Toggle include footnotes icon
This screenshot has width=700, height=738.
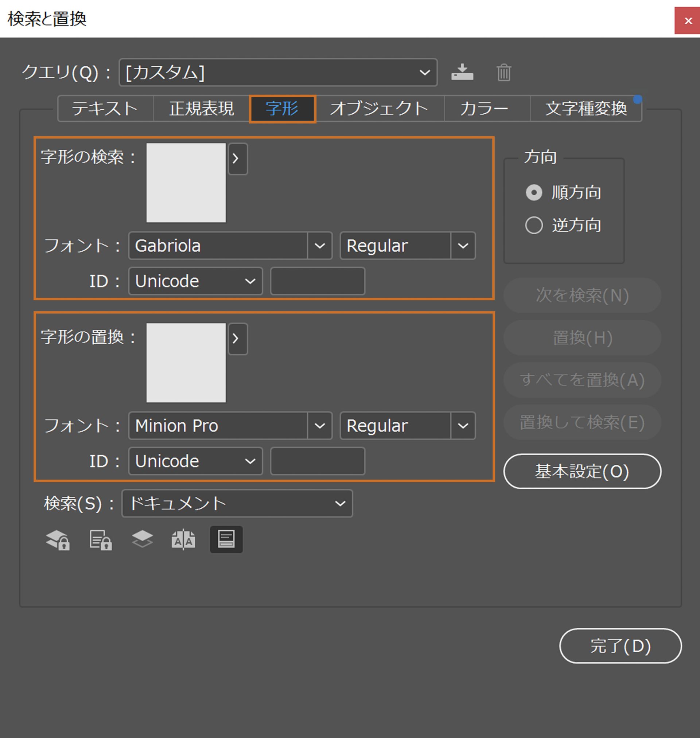(226, 540)
